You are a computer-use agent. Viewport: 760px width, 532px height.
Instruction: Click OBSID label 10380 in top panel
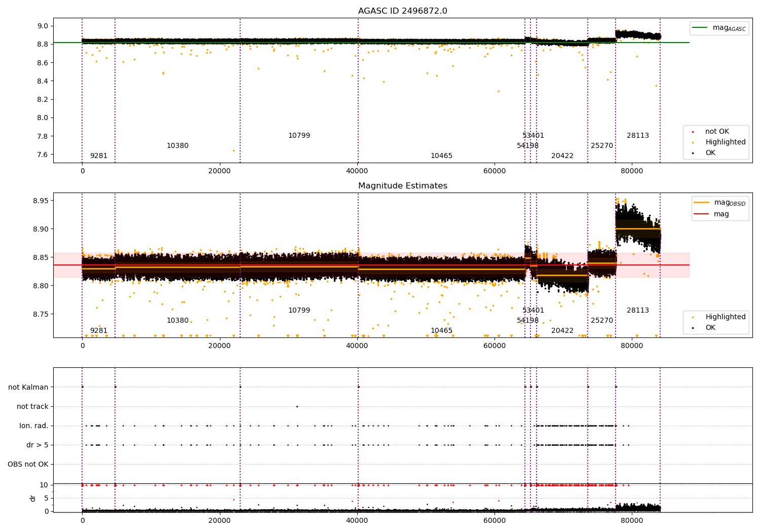177,145
